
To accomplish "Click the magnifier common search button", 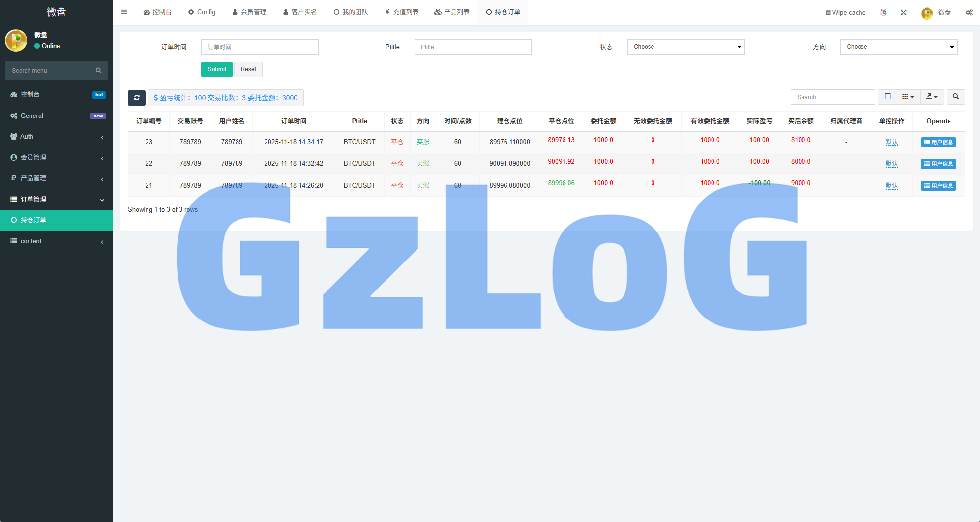I will tap(955, 97).
